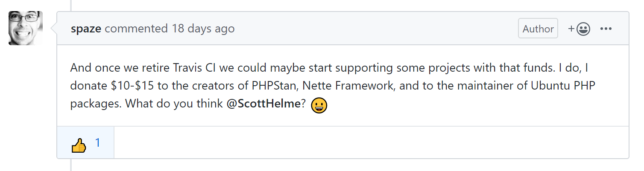Click the grinning emoji in comment text
Screen dimensions: 644x171
[x=319, y=105]
